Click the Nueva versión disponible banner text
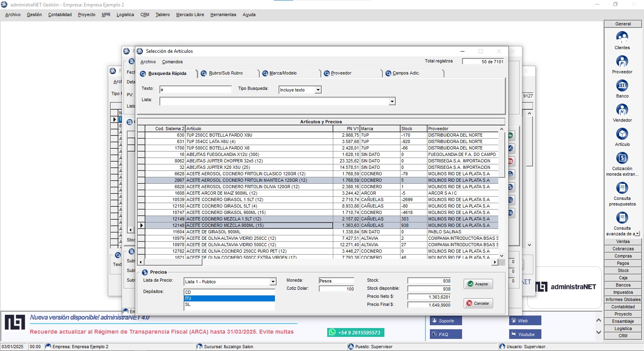Image resolution: width=644 pixels, height=351 pixels. [x=90, y=318]
